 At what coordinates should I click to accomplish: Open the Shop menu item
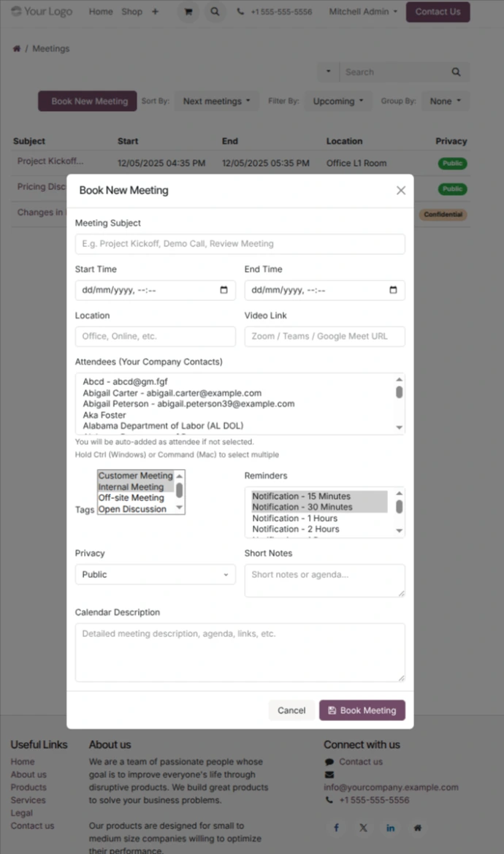pos(132,12)
